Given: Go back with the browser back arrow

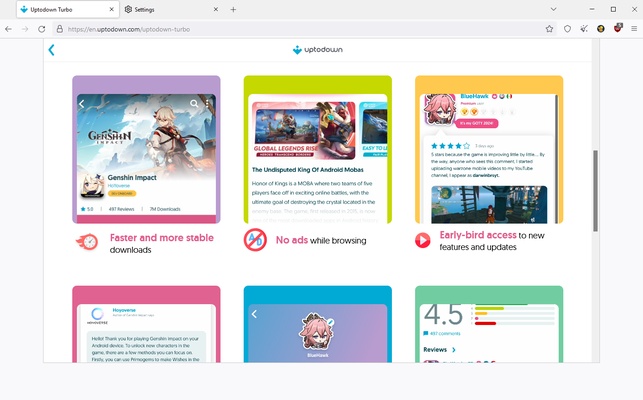Looking at the screenshot, I should pos(8,29).
